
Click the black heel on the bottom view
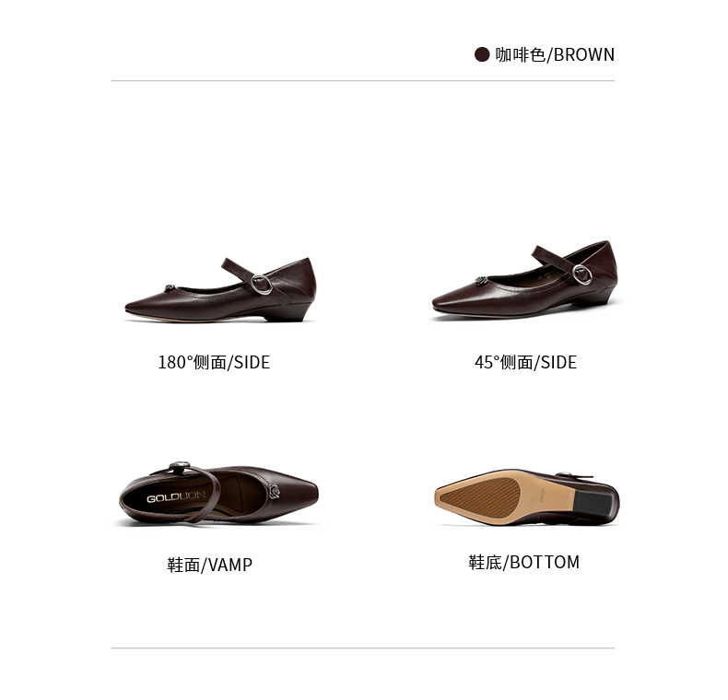(595, 504)
